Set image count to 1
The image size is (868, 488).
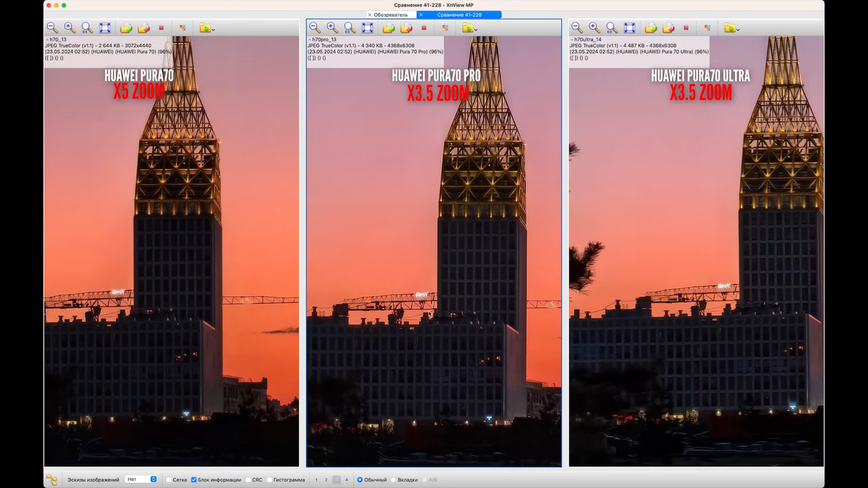click(316, 479)
